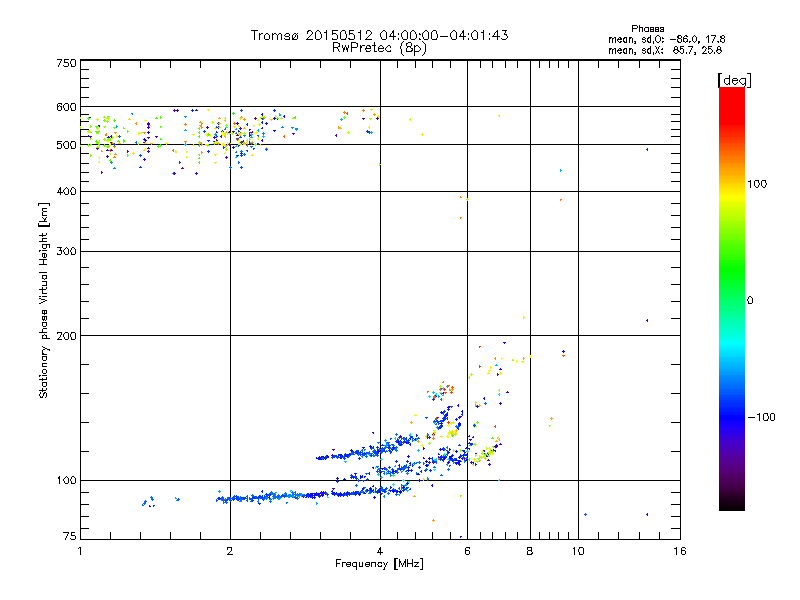Click the x-axis label '2'

(230, 551)
